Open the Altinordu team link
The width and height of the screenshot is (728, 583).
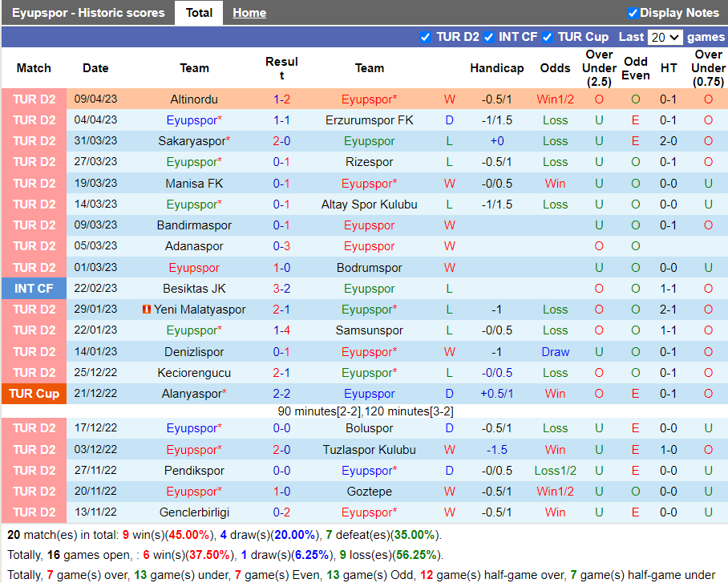194,99
